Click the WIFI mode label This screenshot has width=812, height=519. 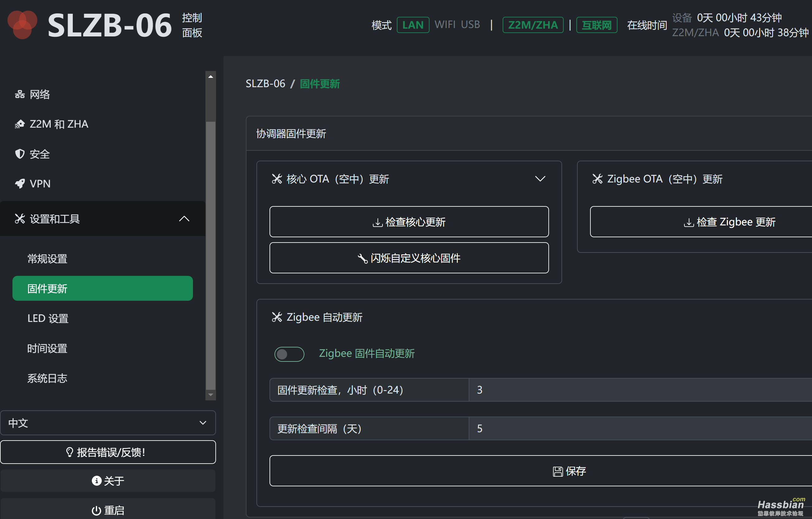445,25
